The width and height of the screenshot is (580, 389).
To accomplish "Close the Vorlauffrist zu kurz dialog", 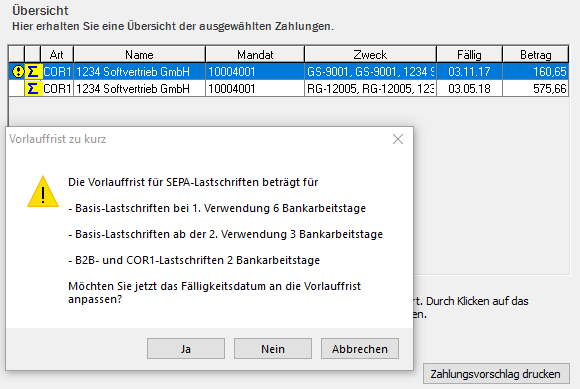I will (398, 139).
